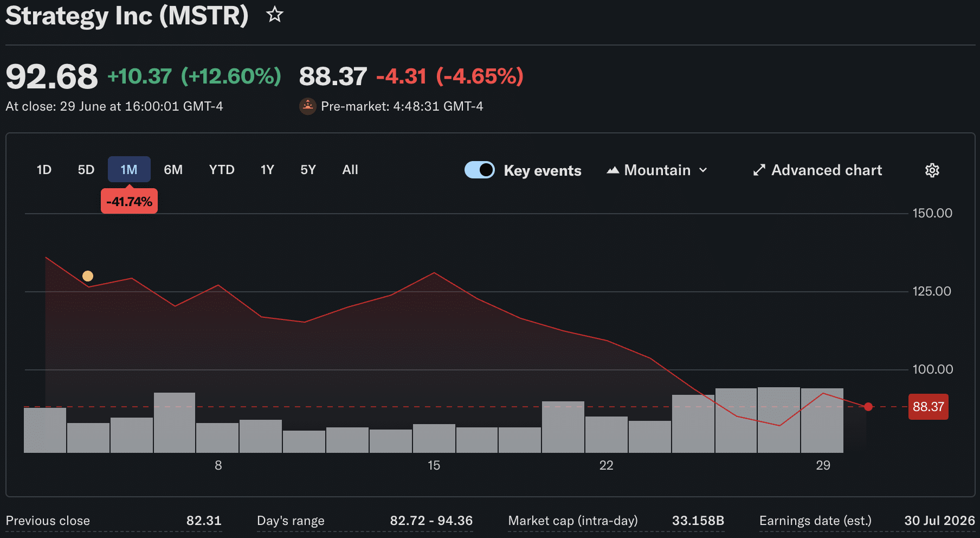Viewport: 980px width, 538px height.
Task: Open the Advanced chart link
Action: [817, 170]
